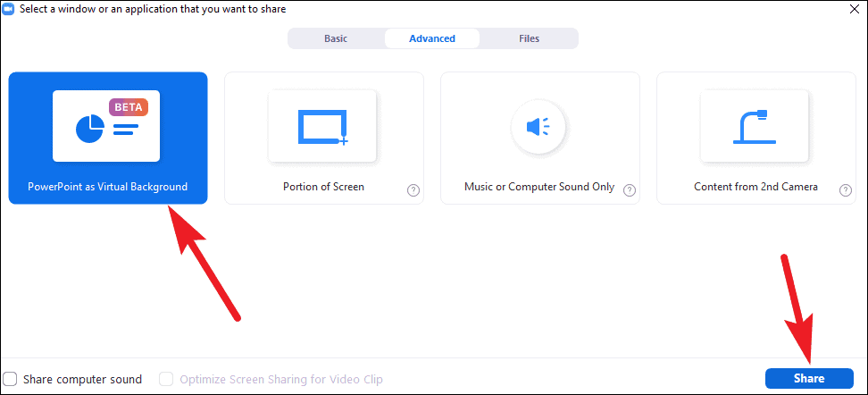Viewport: 868px width, 395px height.
Task: Select the speaker sound icon
Action: (538, 128)
